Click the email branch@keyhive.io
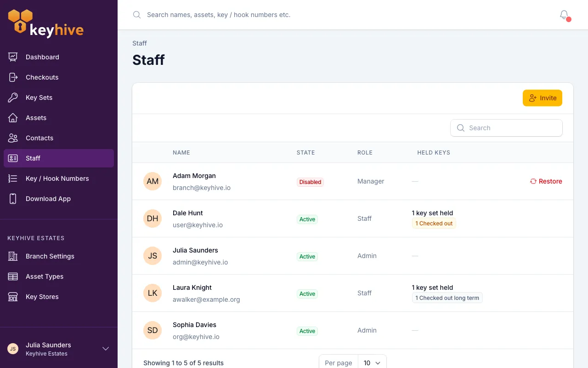 [x=202, y=188]
